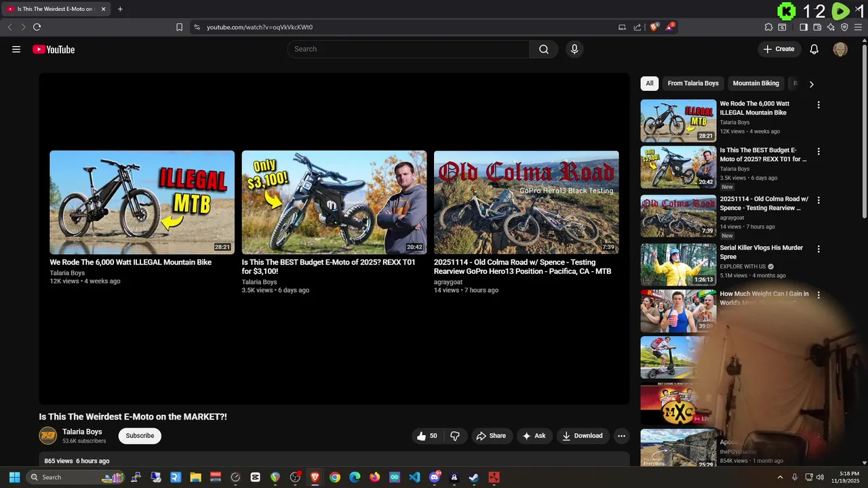Play the 'Old Colma Road' end screen thumbnail
The width and height of the screenshot is (868, 488).
pos(526,202)
